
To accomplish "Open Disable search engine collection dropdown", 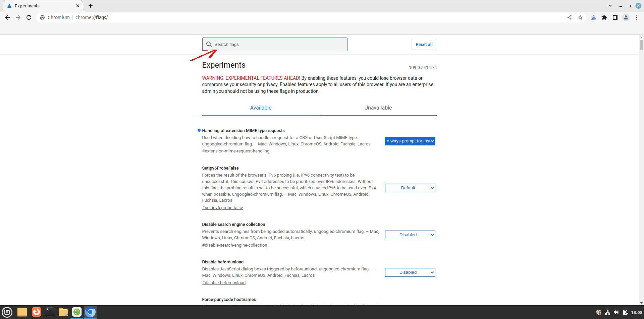I will (410, 235).
